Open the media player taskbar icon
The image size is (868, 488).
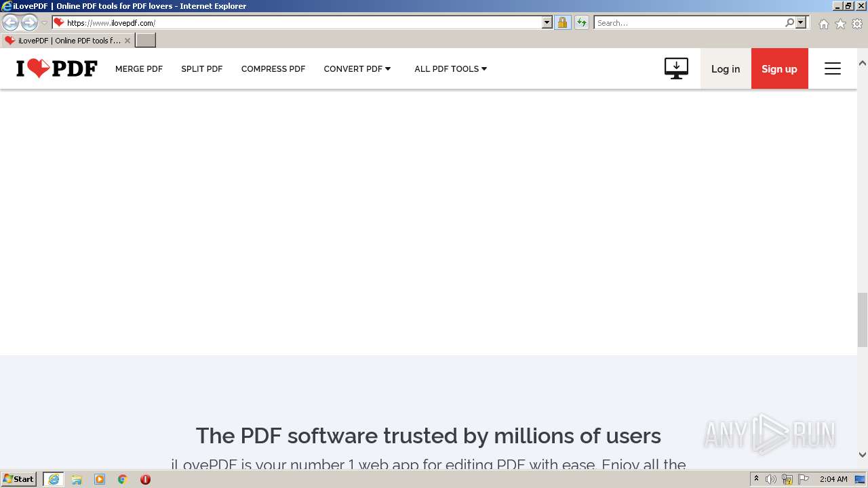[x=100, y=479]
